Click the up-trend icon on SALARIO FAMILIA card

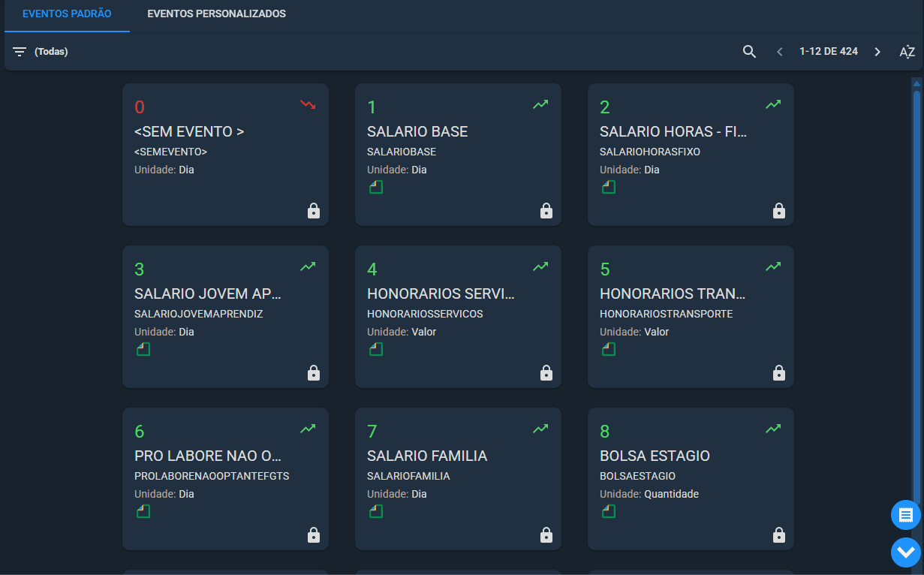[540, 429]
